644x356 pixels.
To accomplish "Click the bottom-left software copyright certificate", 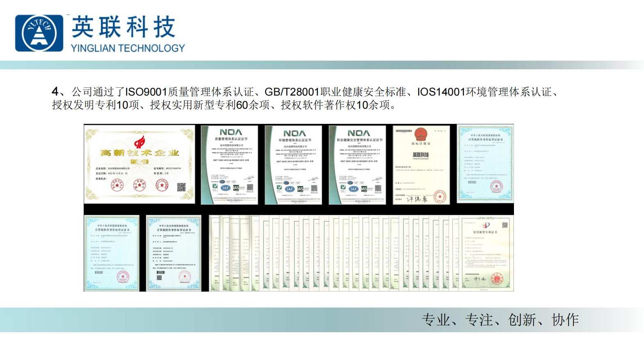I will point(112,253).
